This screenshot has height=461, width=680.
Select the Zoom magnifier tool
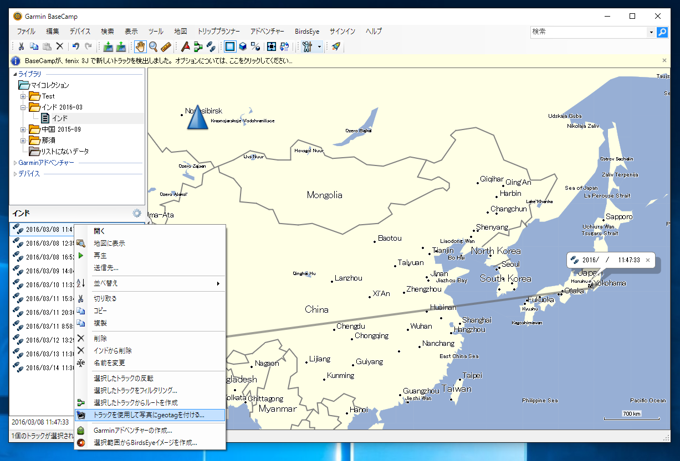point(153,46)
